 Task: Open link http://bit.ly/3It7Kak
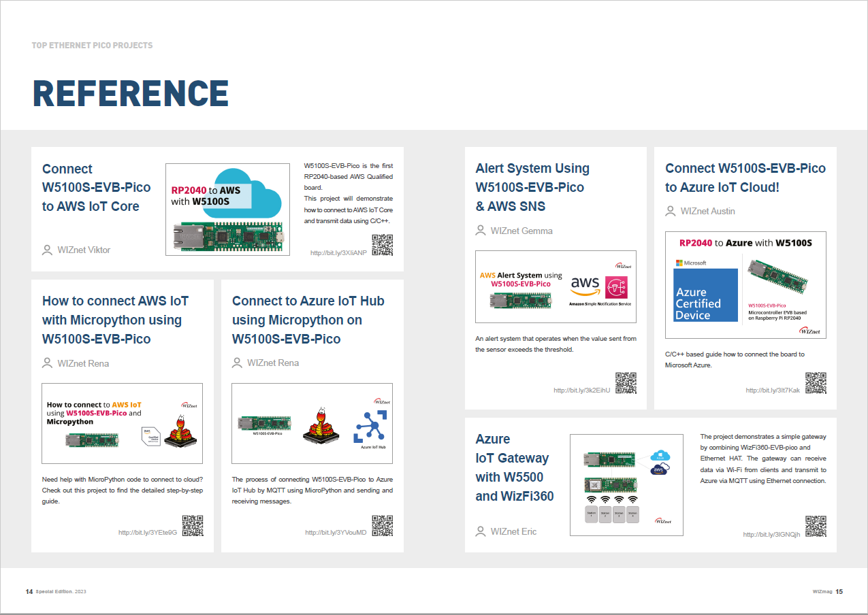pyautogui.click(x=773, y=390)
